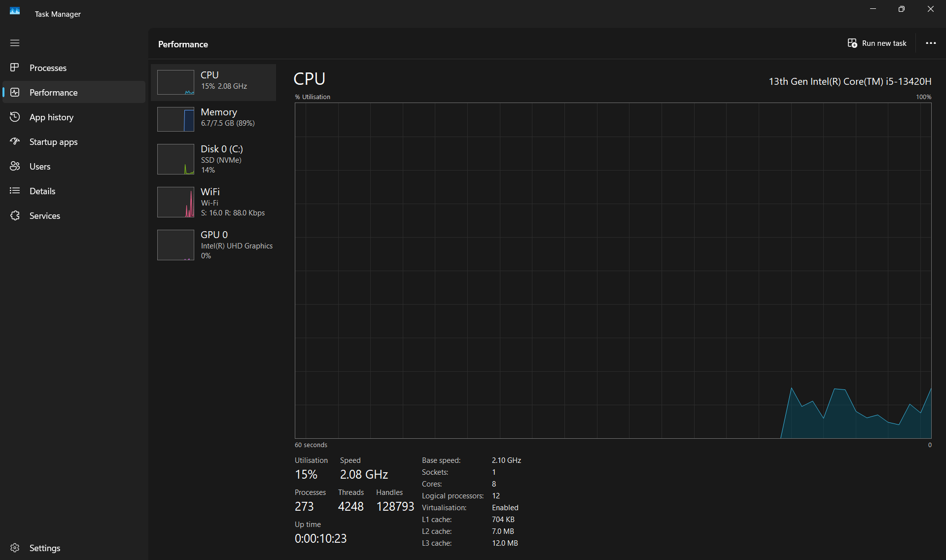Restore down the Task Manager window
946x560 pixels.
click(902, 9)
